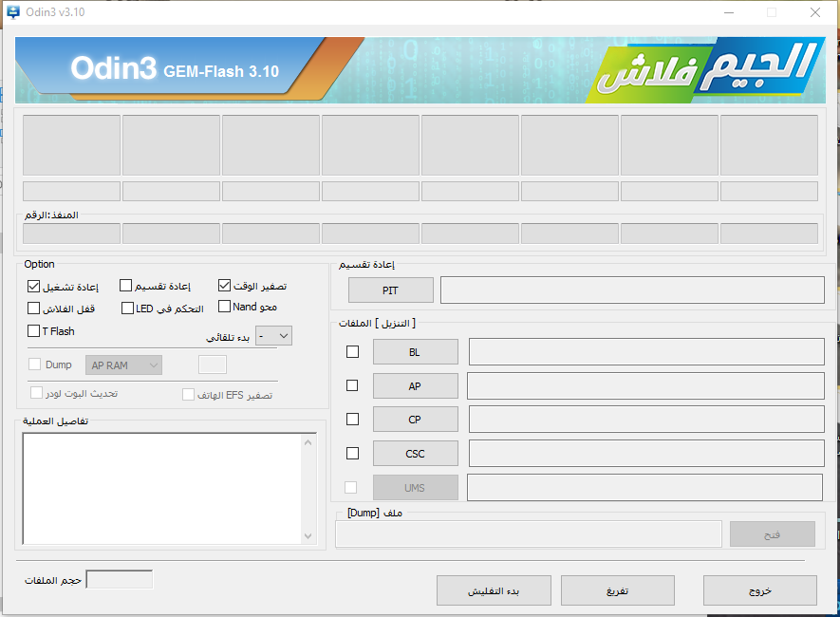Enable the Nand محو erase checkbox
This screenshot has width=840, height=617.
pyautogui.click(x=224, y=307)
